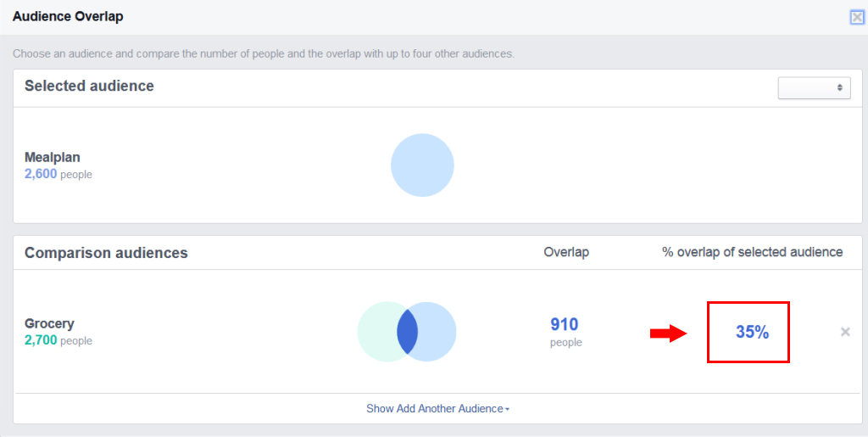Click the light blue comparison circle
Screen dimensions: 868x437
[x=437, y=332]
